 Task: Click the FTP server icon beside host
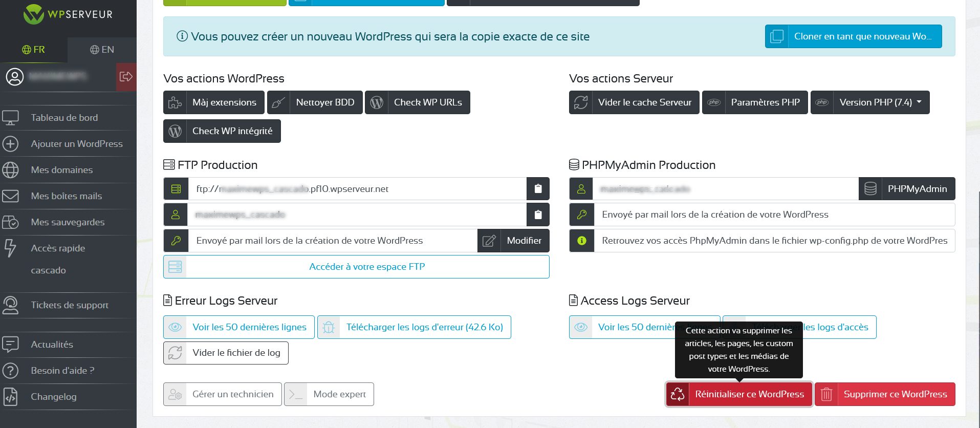(176, 189)
